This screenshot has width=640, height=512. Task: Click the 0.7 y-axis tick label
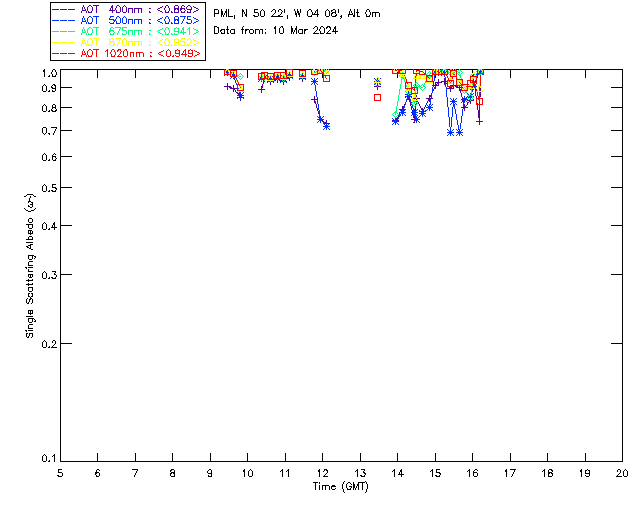[49, 131]
